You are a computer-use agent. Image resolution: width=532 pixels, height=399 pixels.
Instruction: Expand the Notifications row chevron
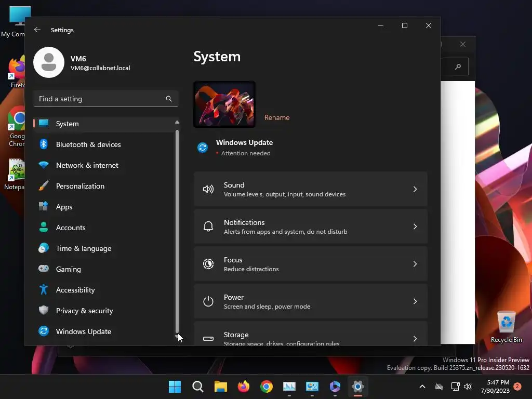(415, 227)
